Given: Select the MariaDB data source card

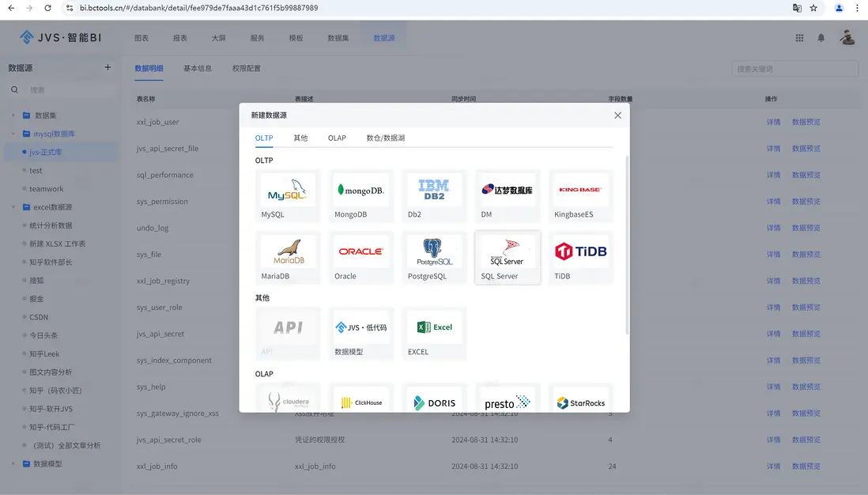Looking at the screenshot, I should click(x=287, y=258).
